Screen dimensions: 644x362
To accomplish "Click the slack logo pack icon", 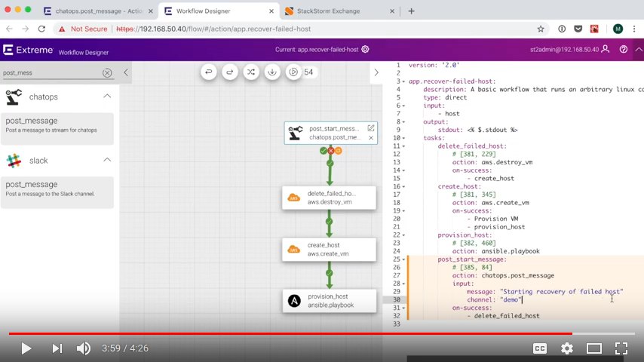I will click(x=14, y=161).
